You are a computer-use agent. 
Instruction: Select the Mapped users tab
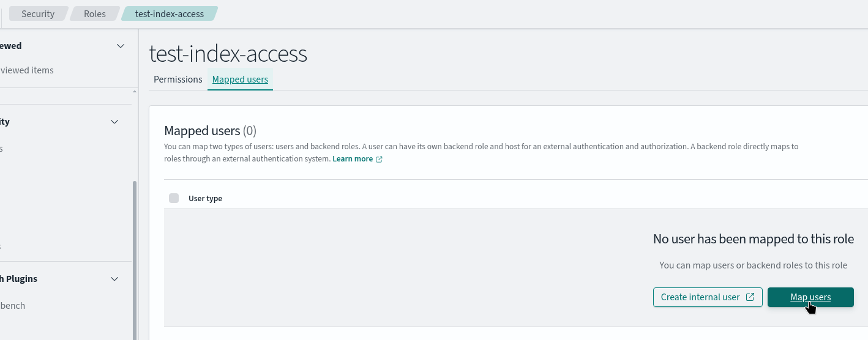point(240,79)
